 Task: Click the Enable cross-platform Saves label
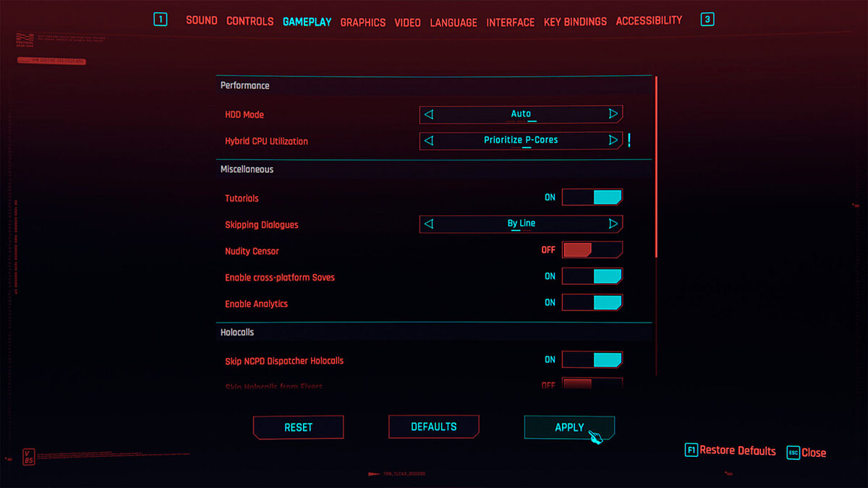(280, 278)
